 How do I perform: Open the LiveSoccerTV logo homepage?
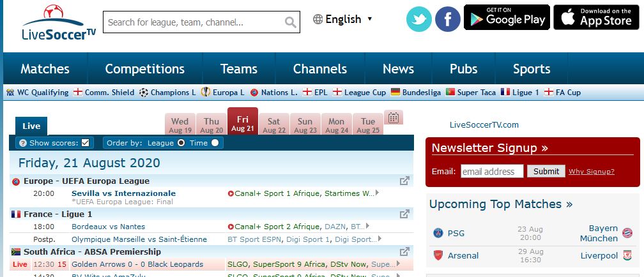pyautogui.click(x=59, y=22)
